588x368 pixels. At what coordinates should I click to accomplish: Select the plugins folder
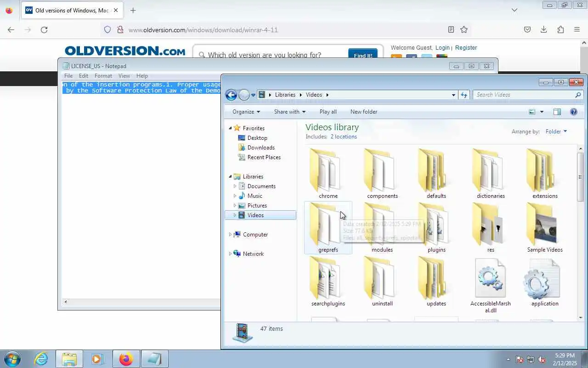(436, 228)
